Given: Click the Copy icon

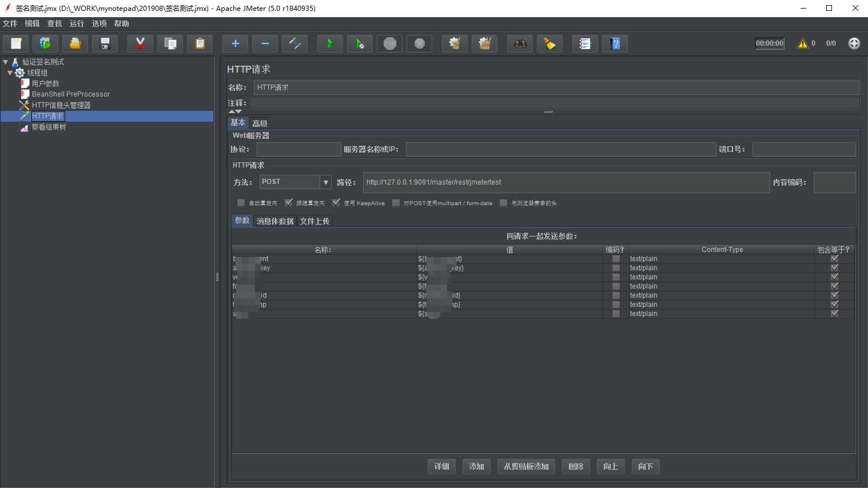Looking at the screenshot, I should pyautogui.click(x=170, y=43).
